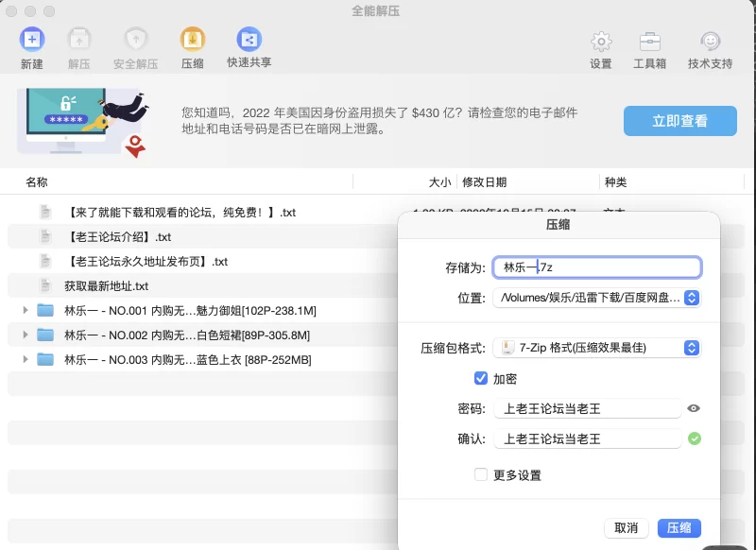Click the 新建 (New) toolbar icon
This screenshot has height=550, width=756.
tap(31, 40)
